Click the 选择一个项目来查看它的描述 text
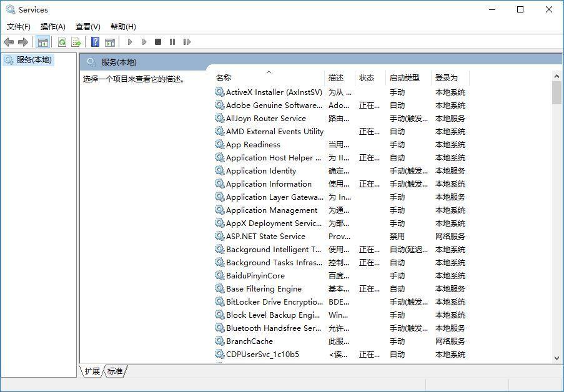Viewport: 564px width, 392px height. pos(134,79)
